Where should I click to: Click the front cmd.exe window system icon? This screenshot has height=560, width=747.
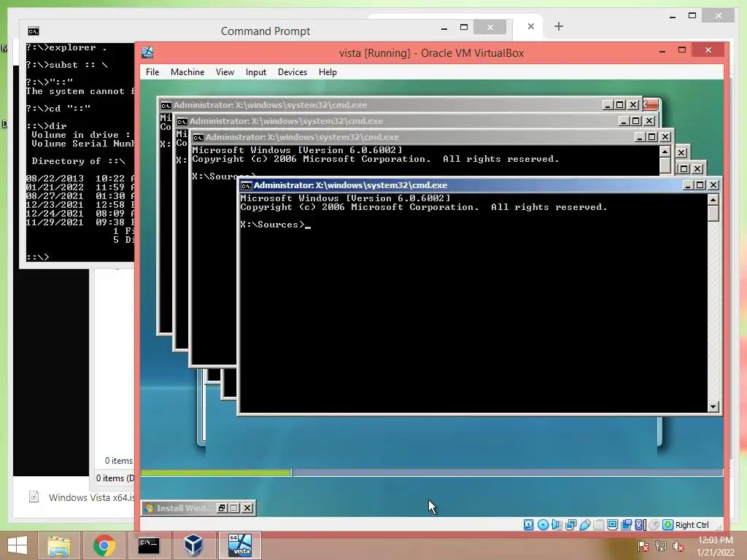pyautogui.click(x=246, y=185)
